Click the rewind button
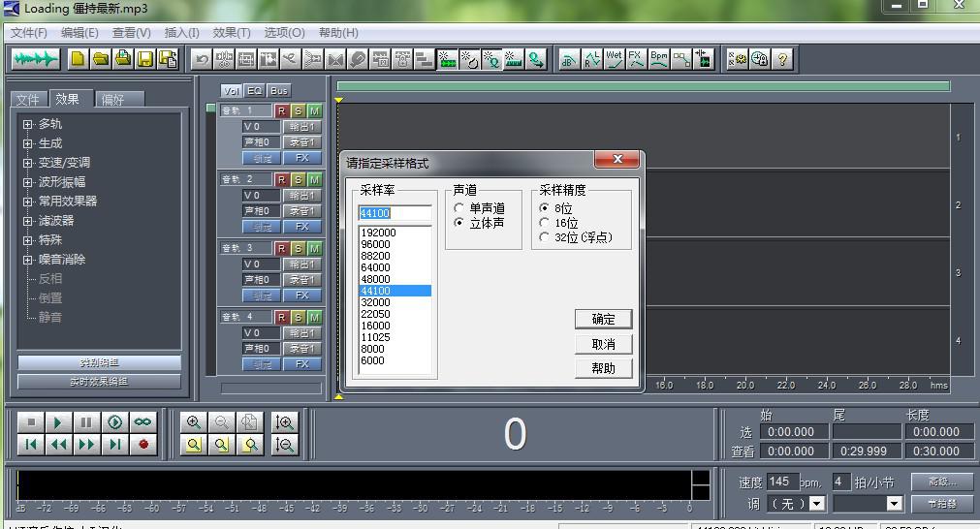 click(58, 445)
